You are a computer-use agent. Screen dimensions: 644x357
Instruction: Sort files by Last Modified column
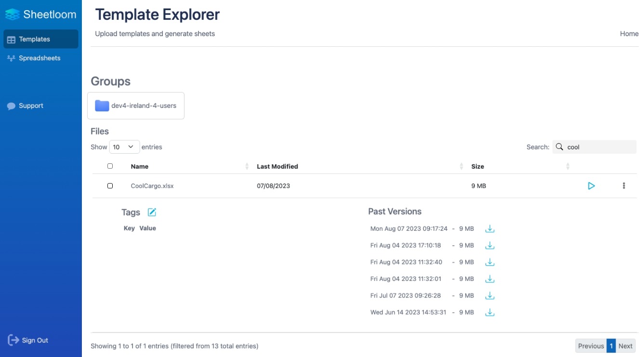click(x=277, y=167)
